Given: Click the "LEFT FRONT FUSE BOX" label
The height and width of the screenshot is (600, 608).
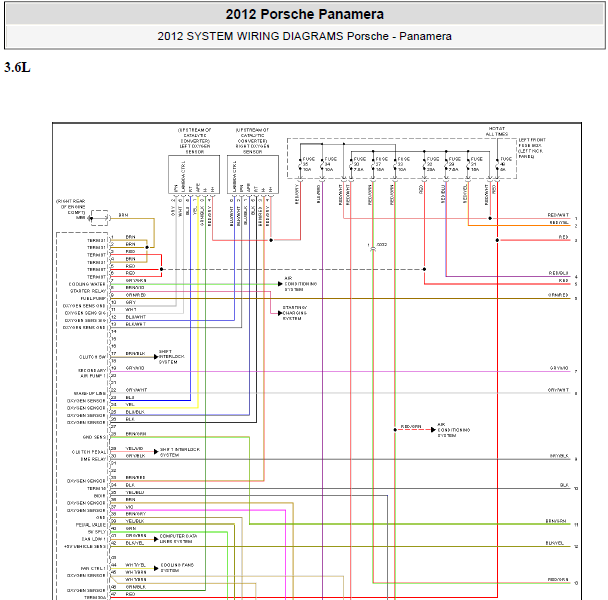Looking at the screenshot, I should pyautogui.click(x=532, y=148).
